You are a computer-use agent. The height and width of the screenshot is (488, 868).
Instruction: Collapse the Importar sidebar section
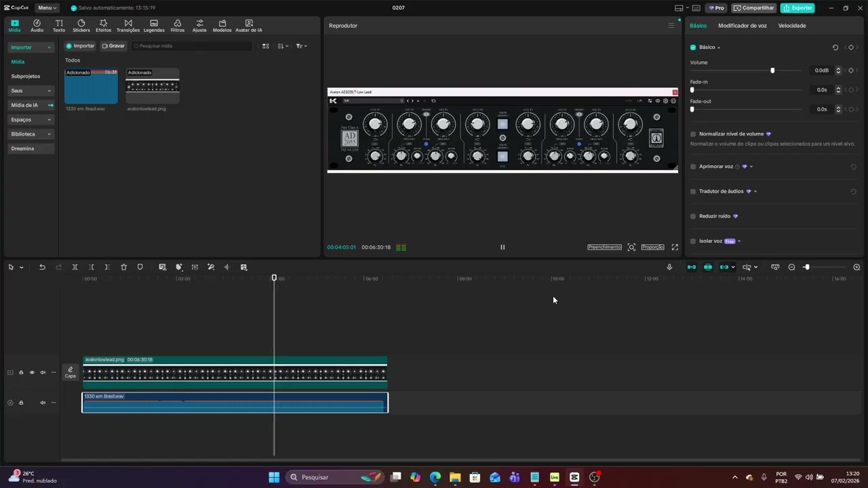click(31, 47)
